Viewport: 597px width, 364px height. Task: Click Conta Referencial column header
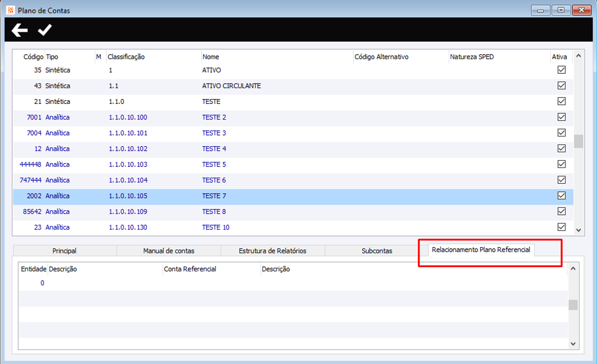(x=190, y=269)
